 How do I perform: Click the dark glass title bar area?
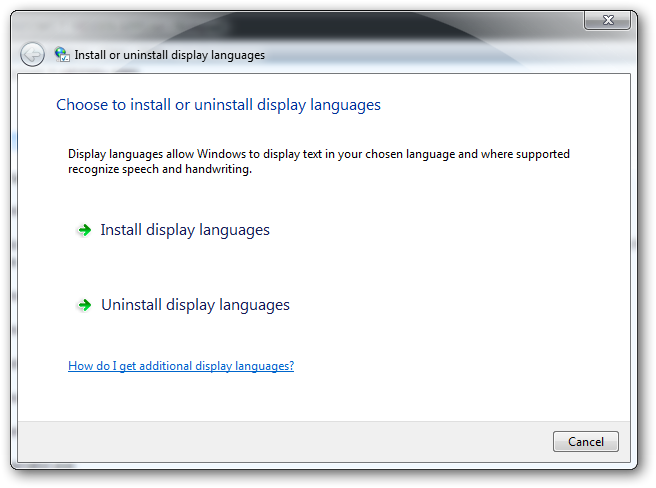pyautogui.click(x=335, y=25)
